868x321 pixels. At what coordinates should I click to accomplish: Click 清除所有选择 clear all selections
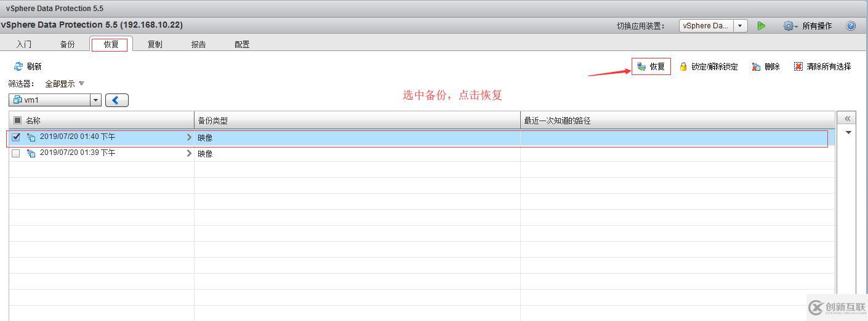[822, 66]
